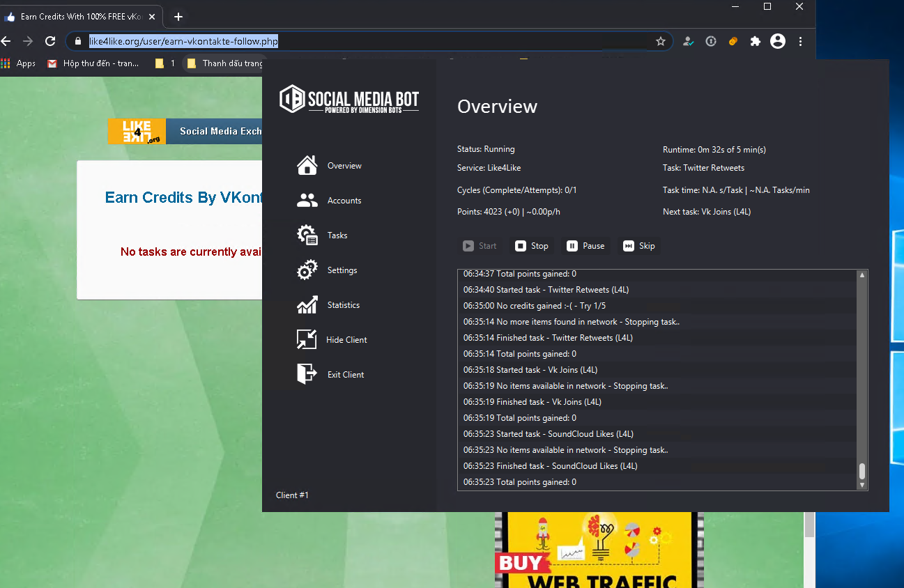Click the bar chart Statistics icon

coord(307,305)
